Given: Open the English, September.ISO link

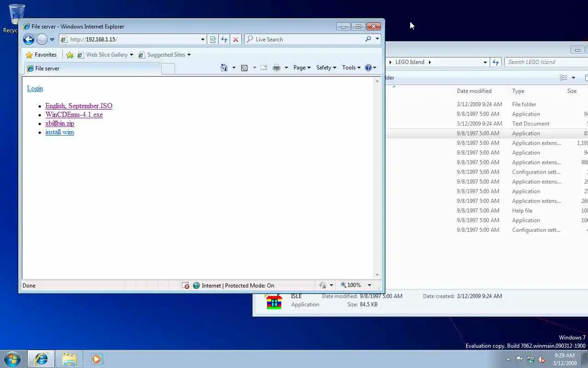Looking at the screenshot, I should (x=79, y=106).
